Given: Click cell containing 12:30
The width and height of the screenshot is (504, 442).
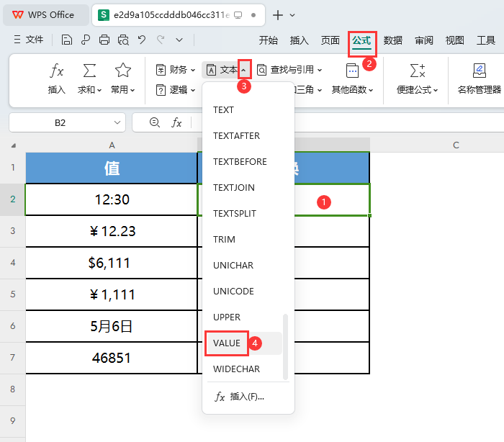Looking at the screenshot, I should 112,199.
